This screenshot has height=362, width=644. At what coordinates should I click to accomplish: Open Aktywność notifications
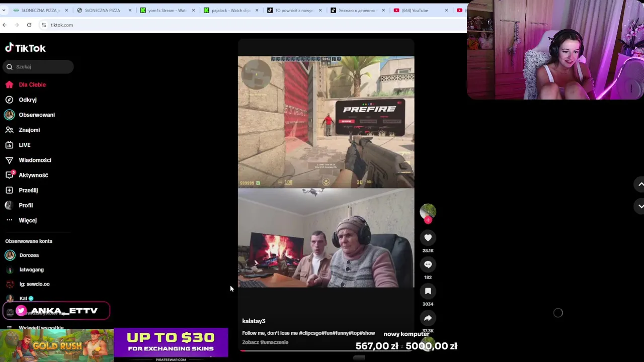click(x=33, y=175)
